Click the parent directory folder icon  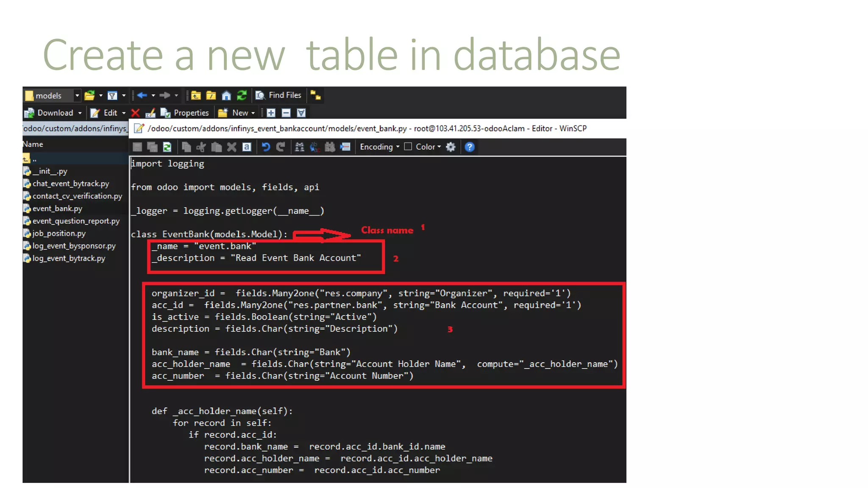point(196,95)
